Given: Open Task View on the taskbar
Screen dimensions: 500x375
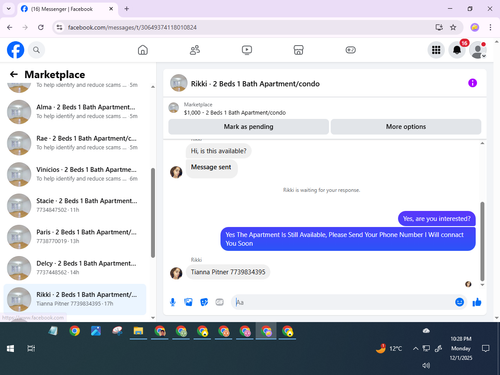Looking at the screenshot, I should [31, 349].
